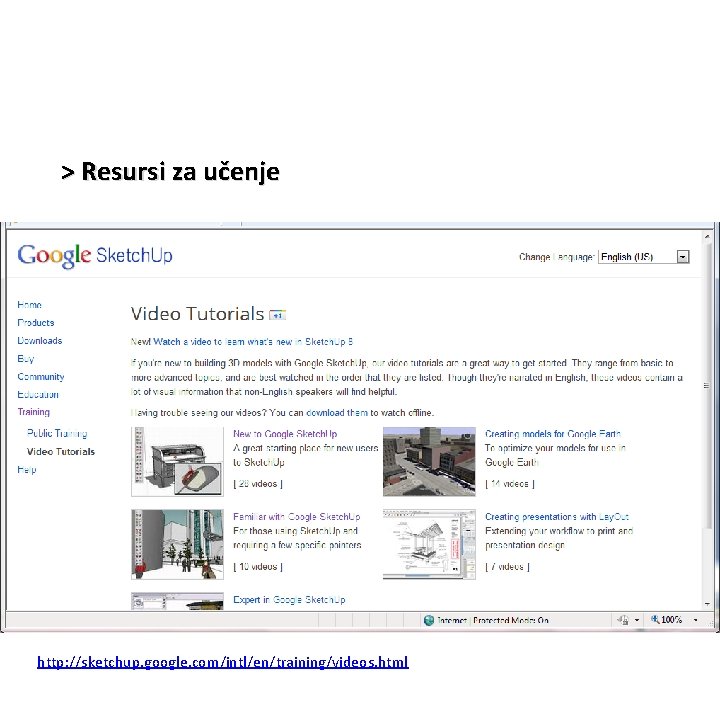Open Education in the sidebar
720x720 pixels.
pyautogui.click(x=38, y=394)
